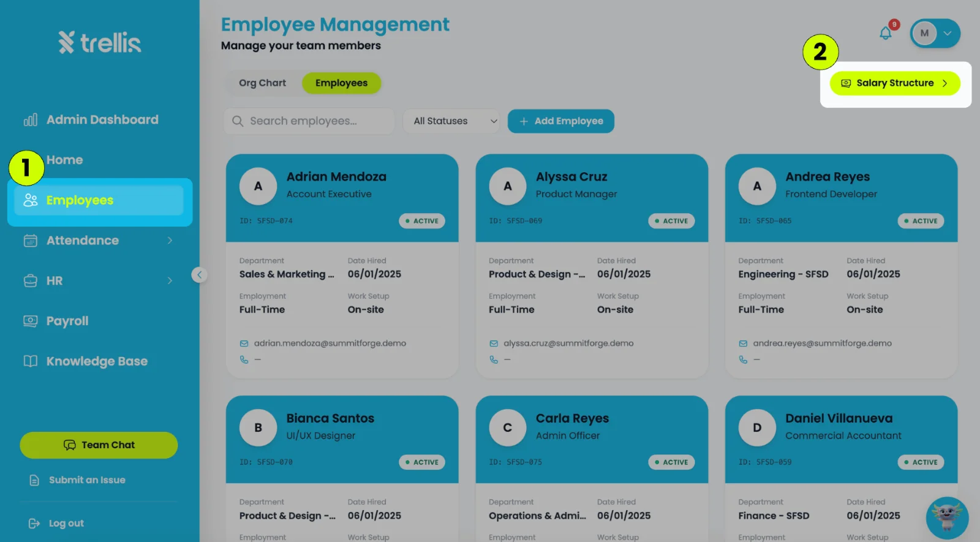Open the user profile menu M
The height and width of the screenshot is (542, 980).
click(935, 33)
